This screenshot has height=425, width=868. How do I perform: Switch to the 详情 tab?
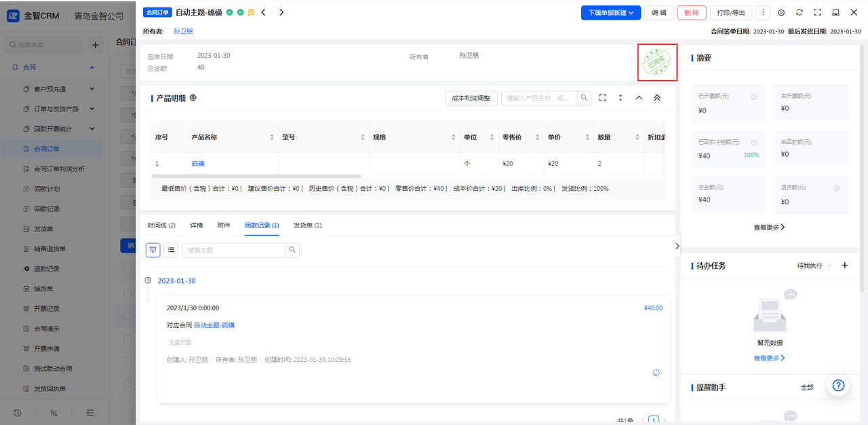(196, 225)
